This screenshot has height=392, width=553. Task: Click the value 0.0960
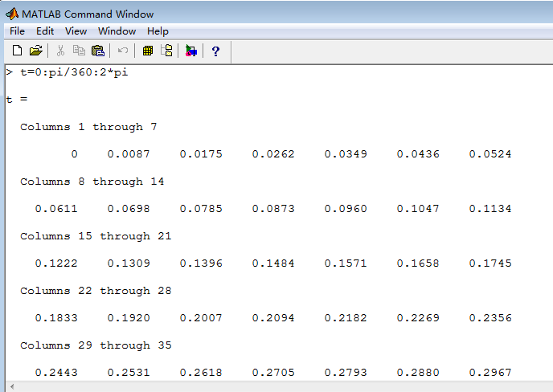pos(346,209)
